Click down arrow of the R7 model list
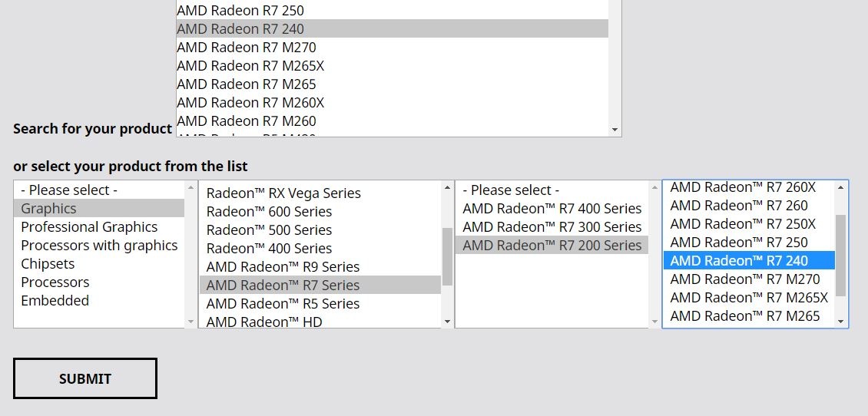This screenshot has height=416, width=868. click(x=840, y=322)
